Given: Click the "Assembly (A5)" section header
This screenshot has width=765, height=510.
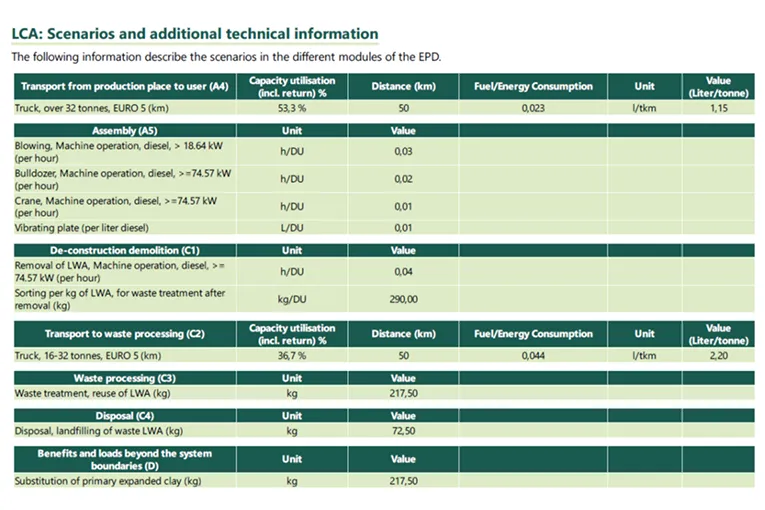Looking at the screenshot, I should pos(125,131).
